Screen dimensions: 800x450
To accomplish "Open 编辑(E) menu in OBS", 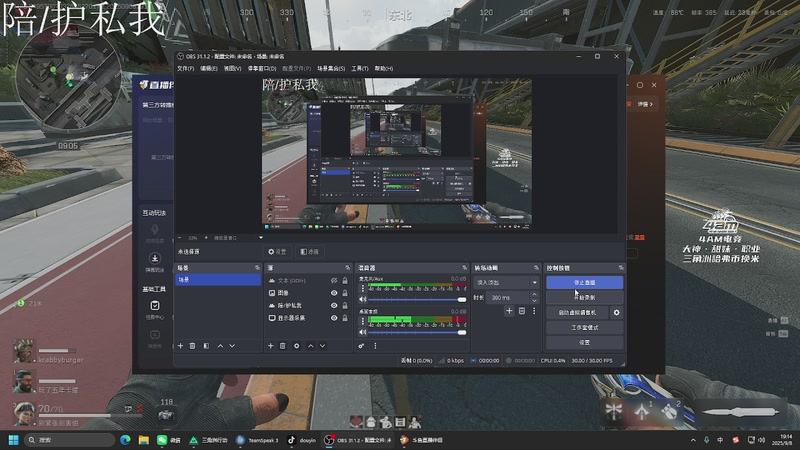I will (209, 68).
